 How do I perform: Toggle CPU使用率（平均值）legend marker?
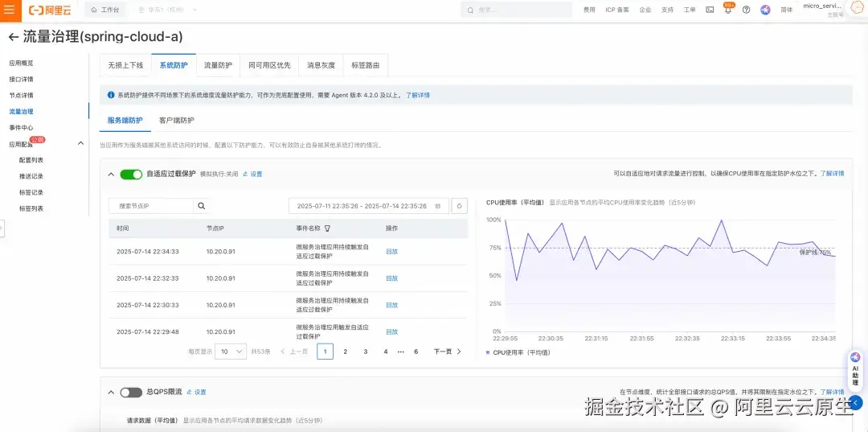[488, 352]
